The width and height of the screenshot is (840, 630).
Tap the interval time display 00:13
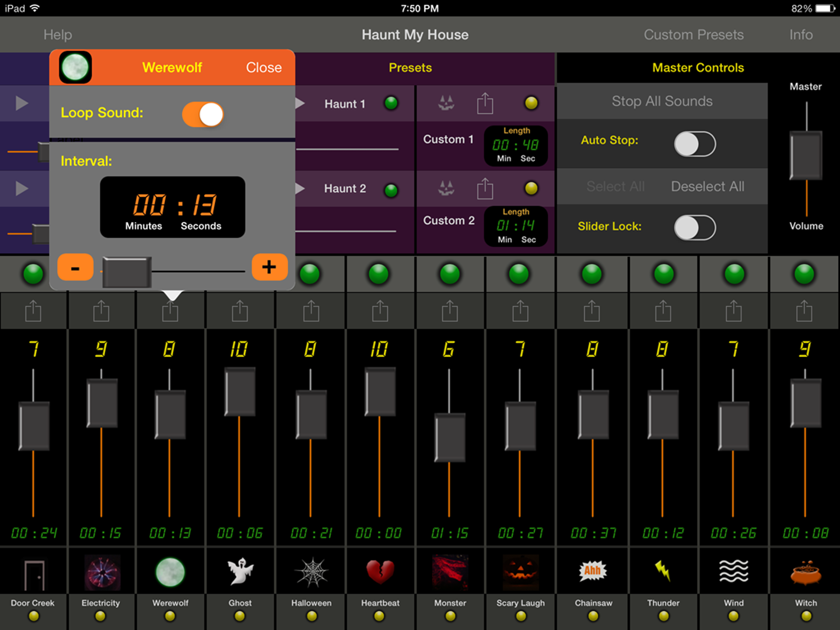(x=172, y=207)
